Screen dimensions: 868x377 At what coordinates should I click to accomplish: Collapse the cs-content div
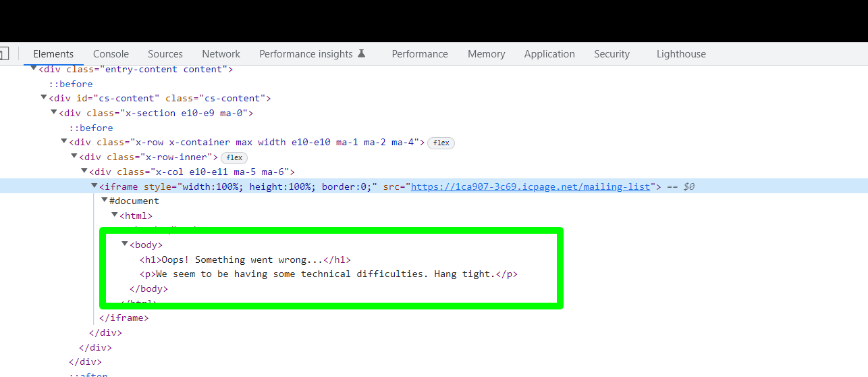pos(44,98)
